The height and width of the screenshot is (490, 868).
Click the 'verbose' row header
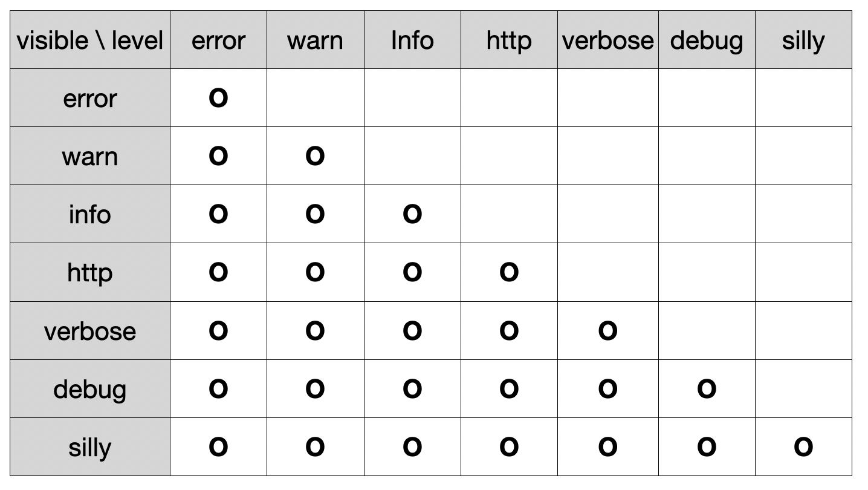[x=90, y=330]
